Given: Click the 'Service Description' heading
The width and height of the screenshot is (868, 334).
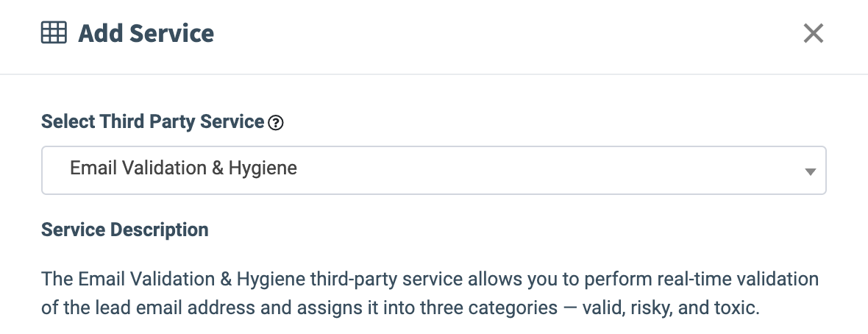Looking at the screenshot, I should [x=125, y=230].
